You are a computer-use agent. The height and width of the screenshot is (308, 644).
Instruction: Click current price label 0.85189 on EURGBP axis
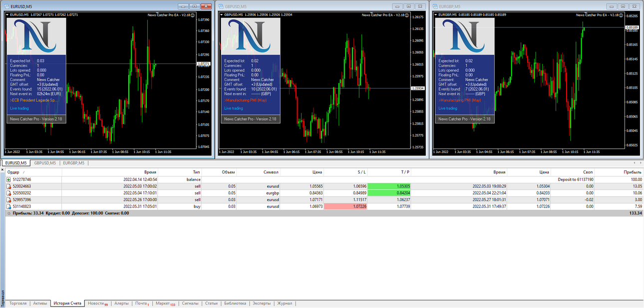click(x=632, y=27)
